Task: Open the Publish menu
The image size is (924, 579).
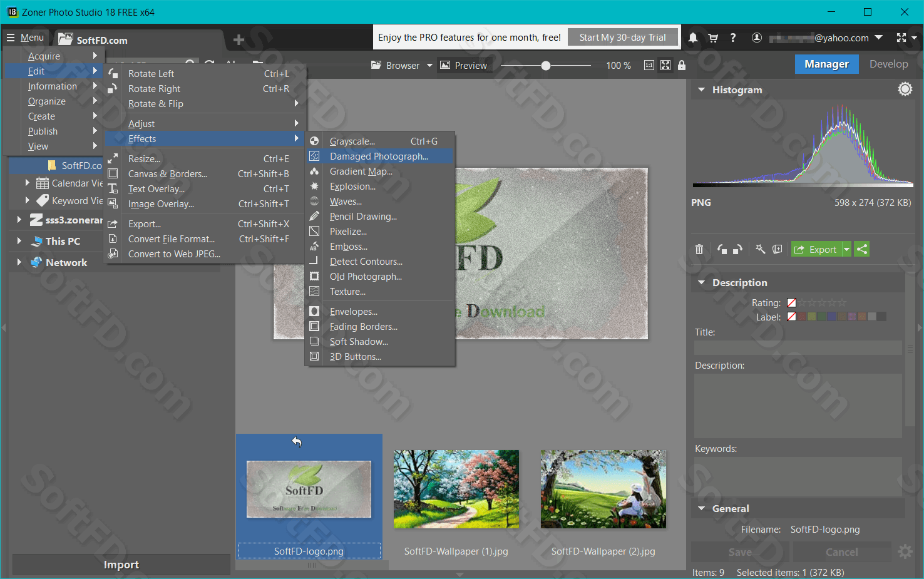Action: pos(53,131)
